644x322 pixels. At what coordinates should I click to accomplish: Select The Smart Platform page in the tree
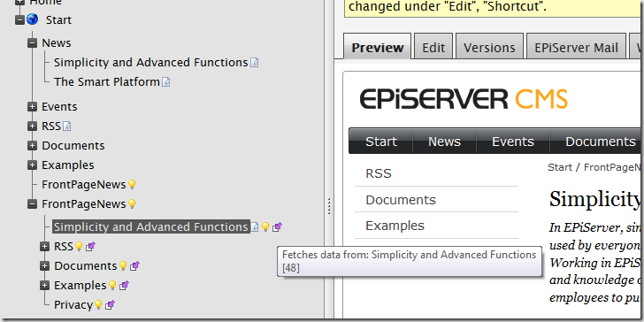tap(107, 82)
